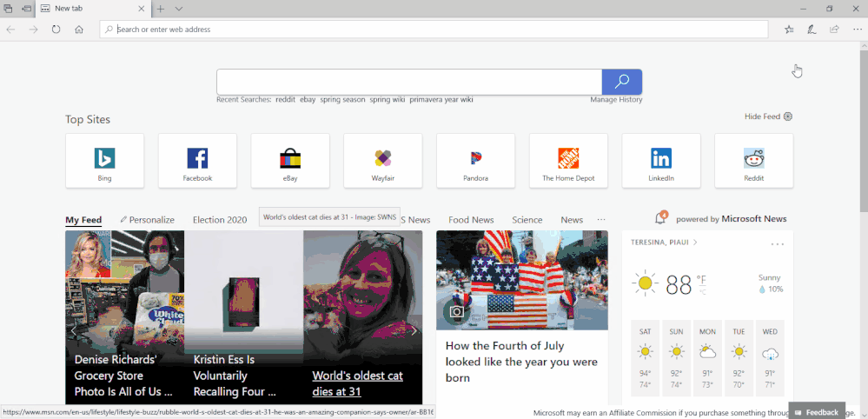
Task: Click the center web search box
Action: [409, 82]
